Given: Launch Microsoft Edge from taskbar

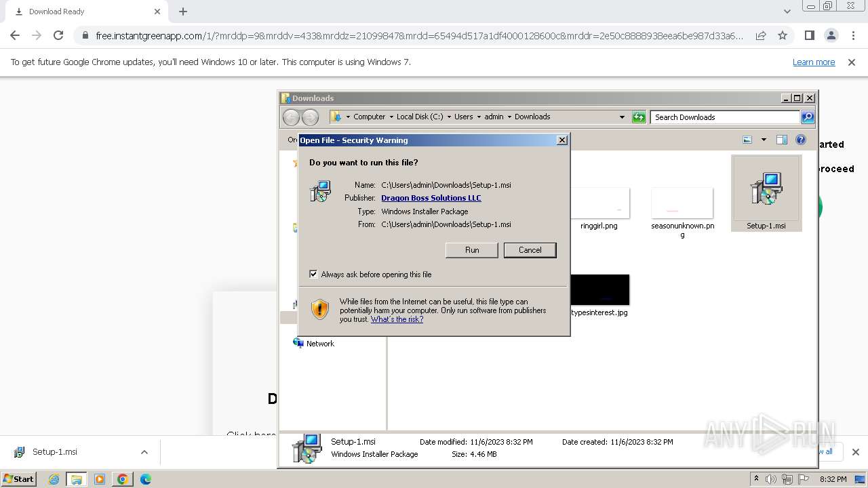Looking at the screenshot, I should tap(145, 479).
